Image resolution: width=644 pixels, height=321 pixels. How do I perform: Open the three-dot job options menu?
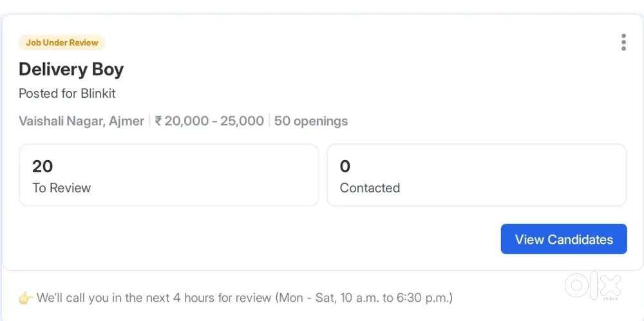click(623, 42)
